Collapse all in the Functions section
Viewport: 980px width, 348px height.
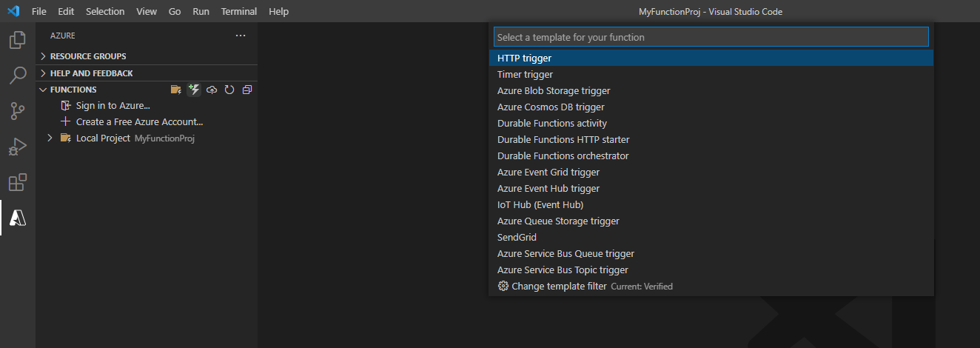pyautogui.click(x=247, y=90)
